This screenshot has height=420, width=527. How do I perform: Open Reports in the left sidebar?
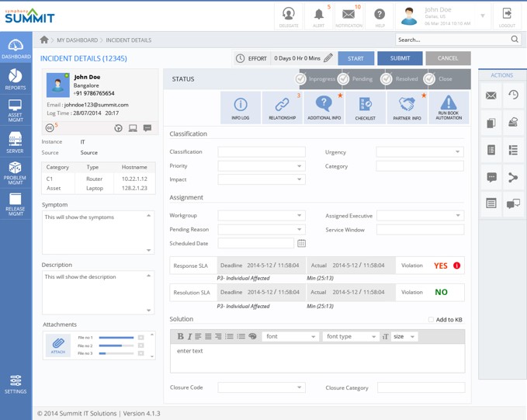(16, 79)
